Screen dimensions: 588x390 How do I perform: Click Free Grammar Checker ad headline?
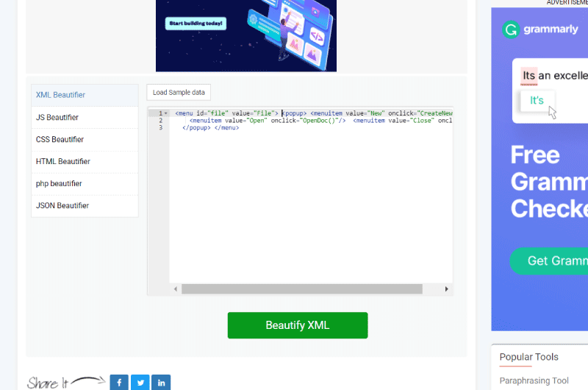[x=549, y=182]
